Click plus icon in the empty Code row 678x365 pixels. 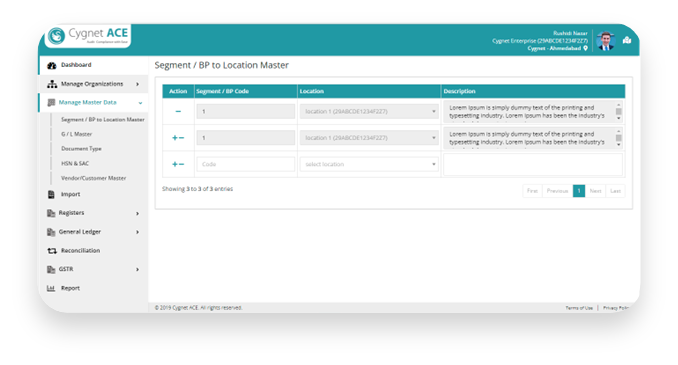click(175, 164)
